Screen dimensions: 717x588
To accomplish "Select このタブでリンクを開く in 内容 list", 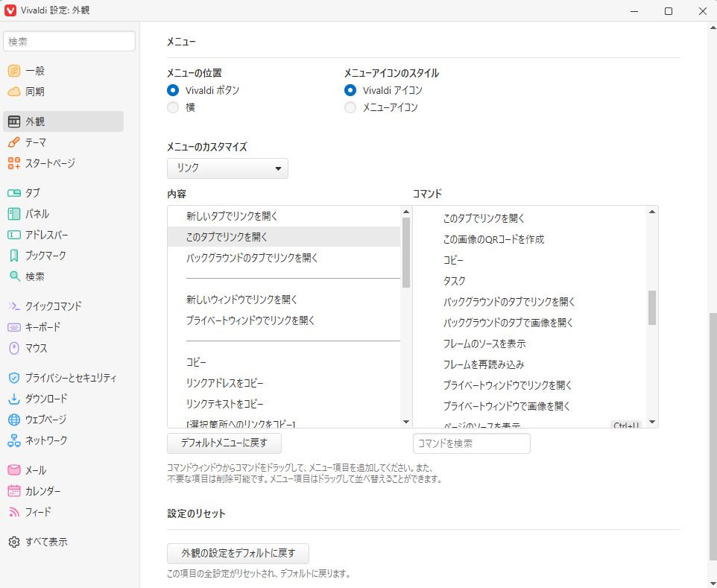I will [285, 237].
